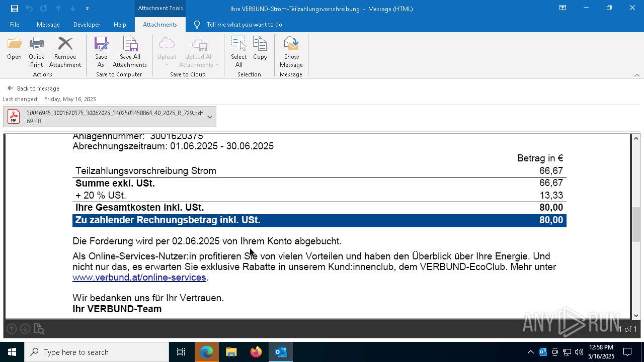Open the Customize Quick Access Toolbar dropdown
The width and height of the screenshot is (644, 362).
[x=87, y=9]
